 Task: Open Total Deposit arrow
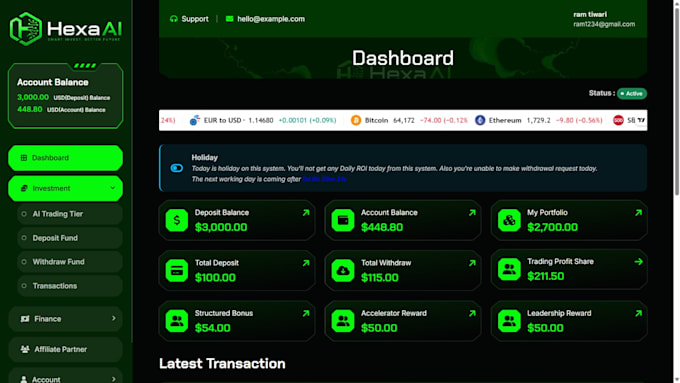[x=306, y=263]
